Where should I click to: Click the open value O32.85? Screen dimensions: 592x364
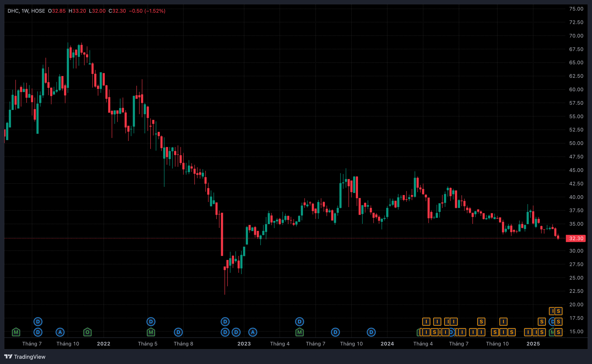click(57, 11)
